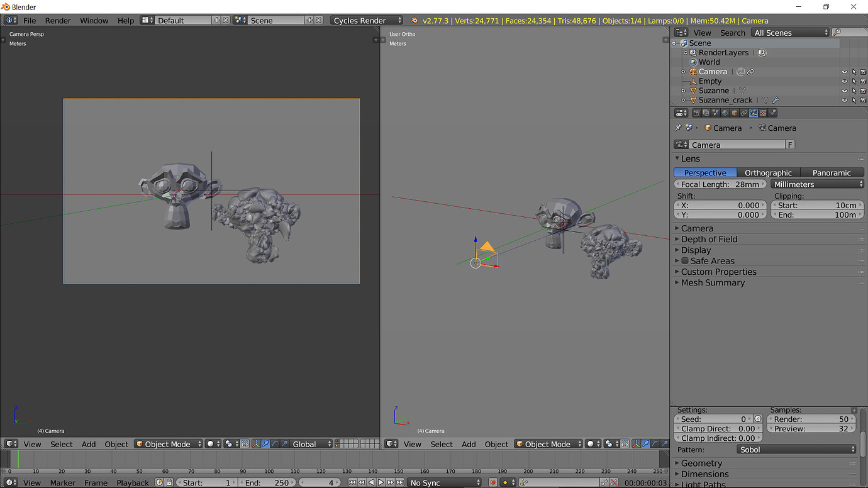The image size is (868, 488).
Task: Open the Render menu
Action: pos(58,20)
